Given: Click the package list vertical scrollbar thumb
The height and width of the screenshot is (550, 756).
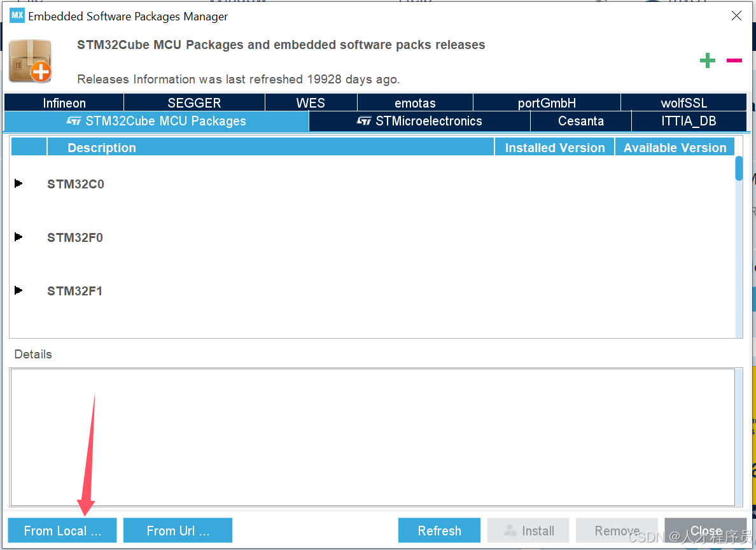Looking at the screenshot, I should [x=739, y=169].
